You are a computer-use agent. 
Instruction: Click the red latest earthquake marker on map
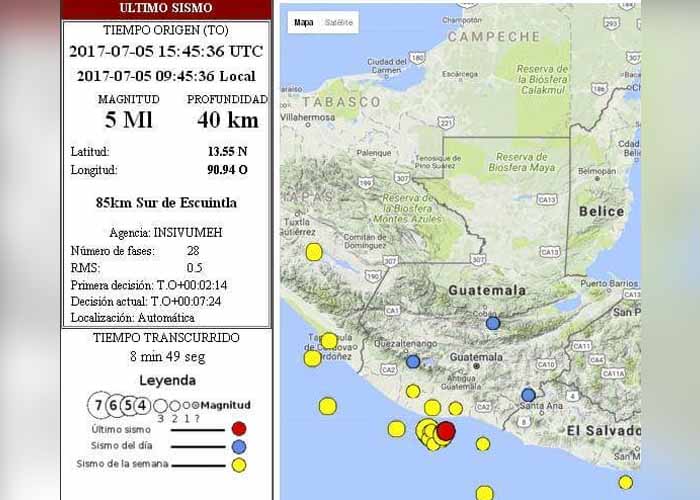click(446, 430)
